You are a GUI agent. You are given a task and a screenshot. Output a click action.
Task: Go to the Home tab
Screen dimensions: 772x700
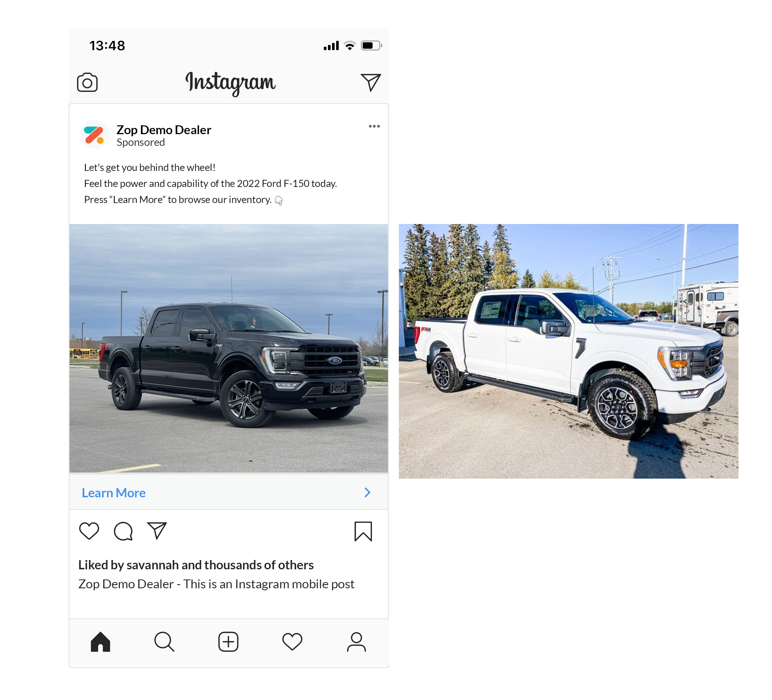coord(100,642)
